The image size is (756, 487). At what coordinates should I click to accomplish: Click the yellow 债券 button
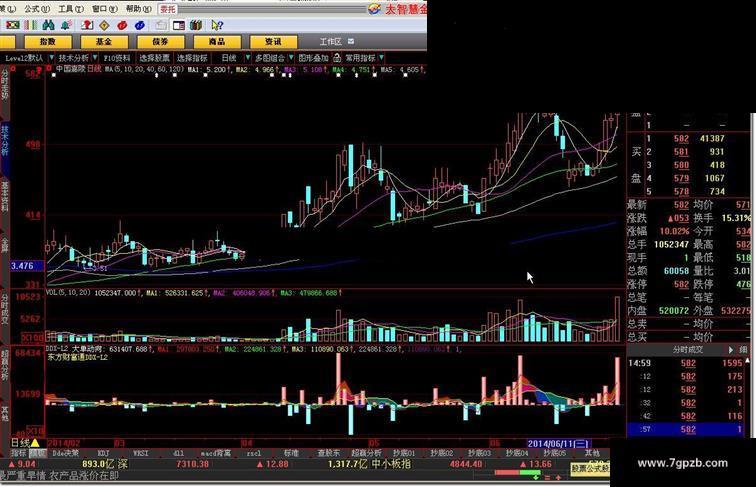pyautogui.click(x=161, y=42)
